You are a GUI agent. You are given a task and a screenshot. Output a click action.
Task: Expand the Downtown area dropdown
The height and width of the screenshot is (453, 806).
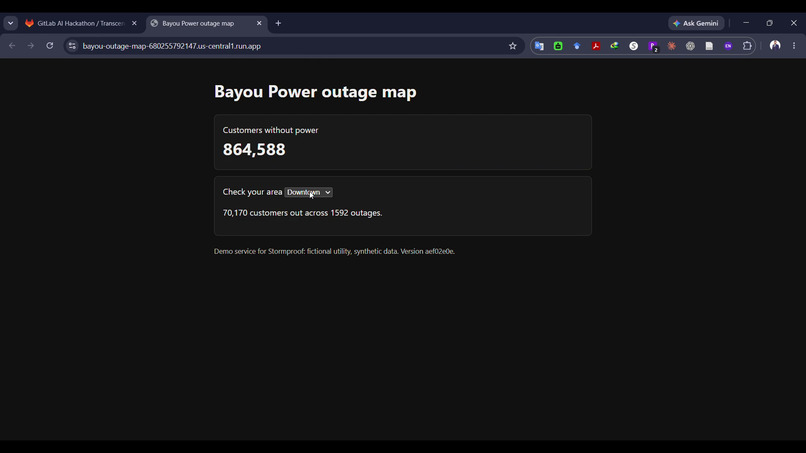[x=308, y=192]
